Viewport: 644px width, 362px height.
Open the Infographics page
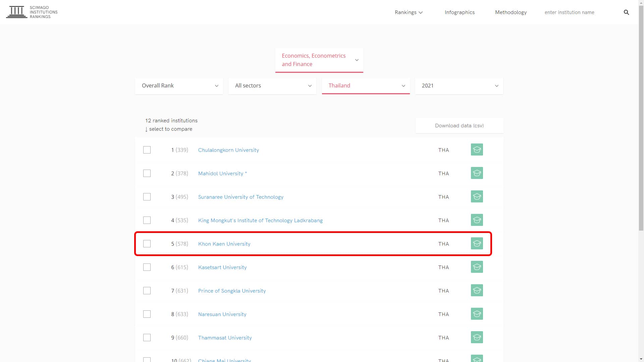[x=460, y=12]
